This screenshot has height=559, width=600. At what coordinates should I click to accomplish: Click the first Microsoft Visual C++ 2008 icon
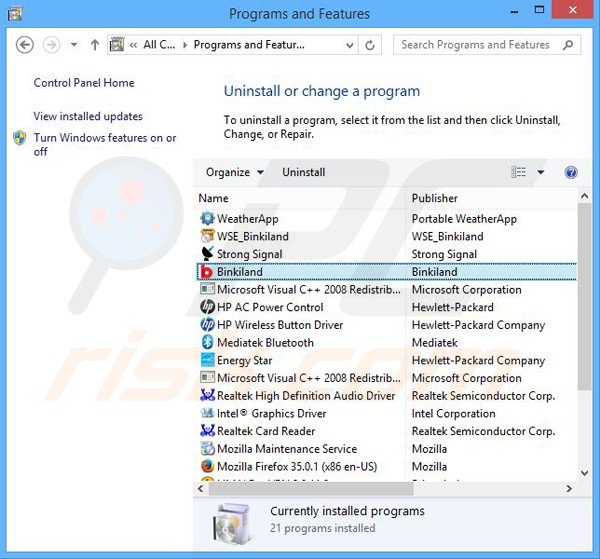[x=207, y=289]
